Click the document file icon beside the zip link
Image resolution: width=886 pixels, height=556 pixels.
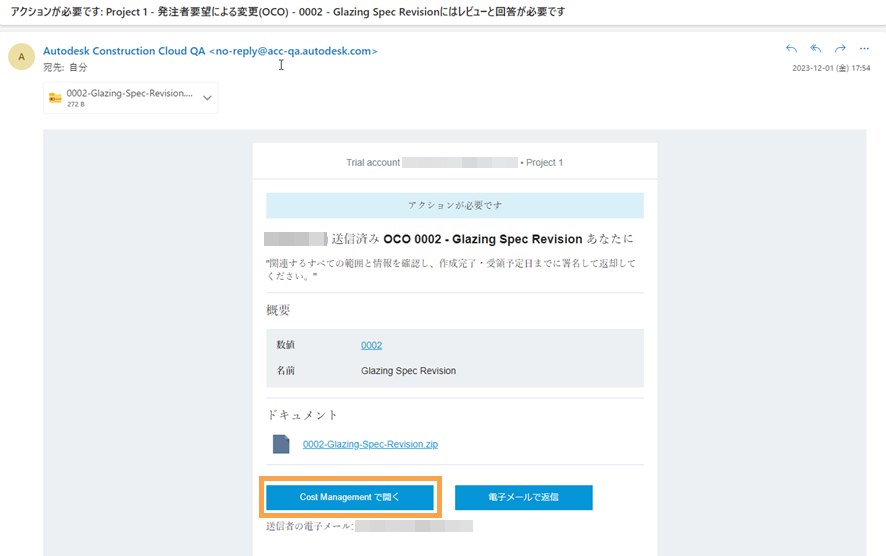pos(281,444)
